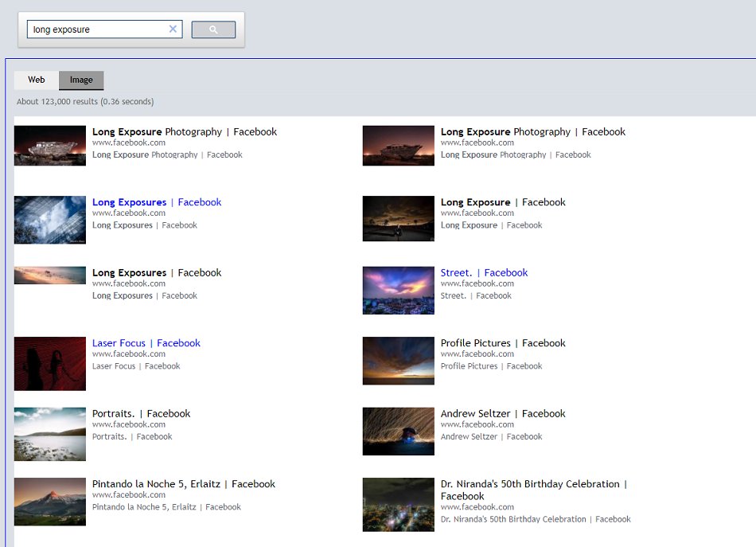Click www.facebook.com under Laser Focus

[129, 354]
